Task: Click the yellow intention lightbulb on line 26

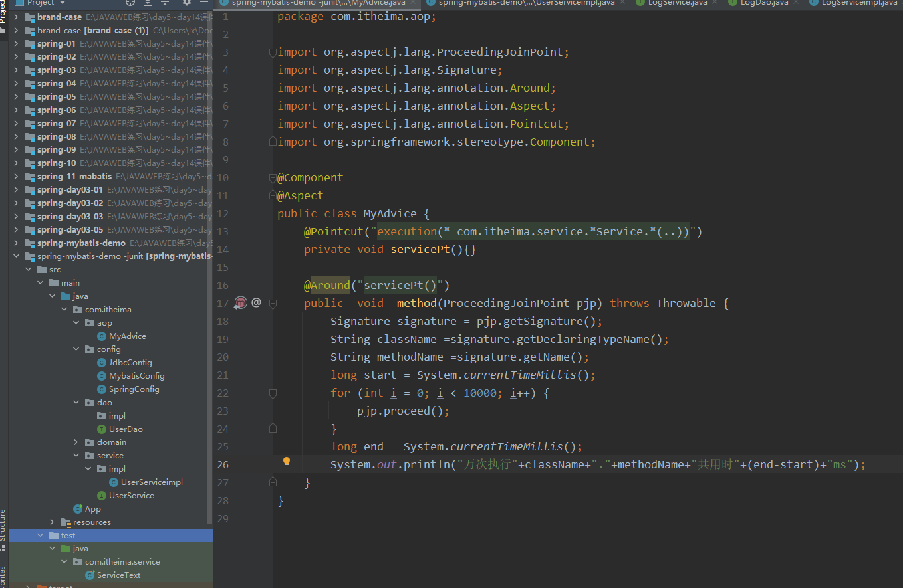Action: (287, 462)
